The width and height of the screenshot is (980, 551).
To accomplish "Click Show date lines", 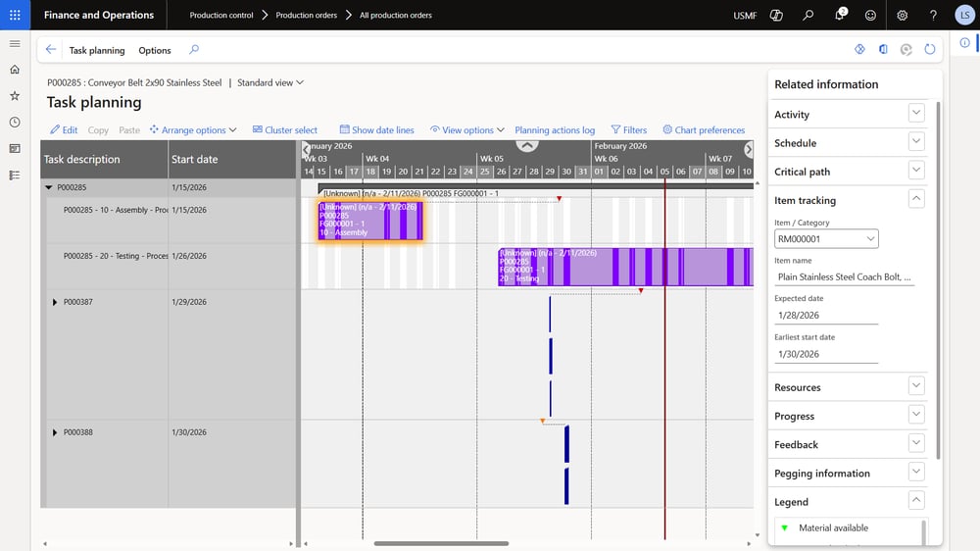I will pos(376,130).
